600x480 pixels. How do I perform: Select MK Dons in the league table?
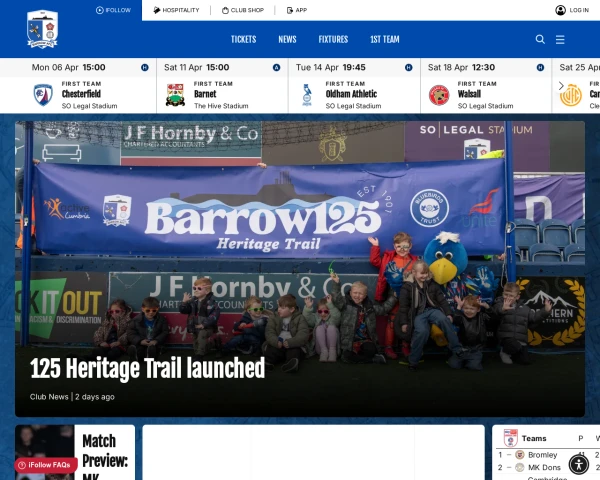544,467
